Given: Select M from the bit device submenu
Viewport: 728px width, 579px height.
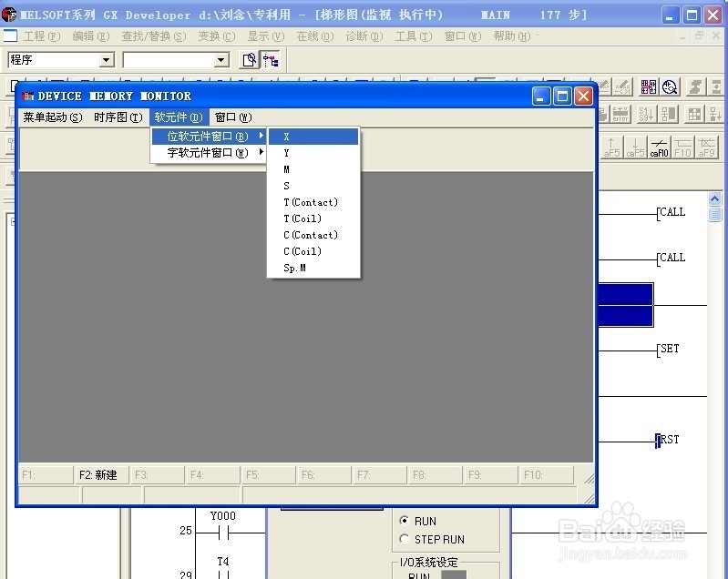Looking at the screenshot, I should 313,169.
